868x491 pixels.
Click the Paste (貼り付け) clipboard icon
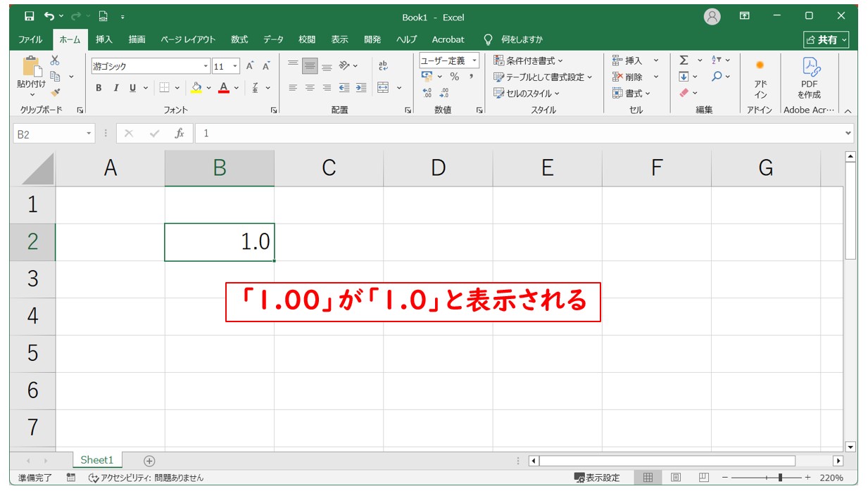pyautogui.click(x=32, y=68)
